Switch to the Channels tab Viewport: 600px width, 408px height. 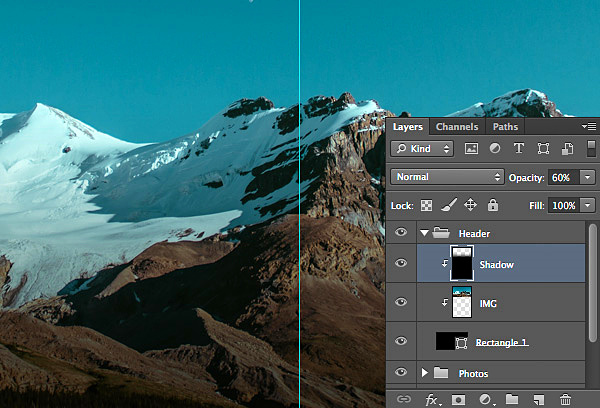coord(457,127)
